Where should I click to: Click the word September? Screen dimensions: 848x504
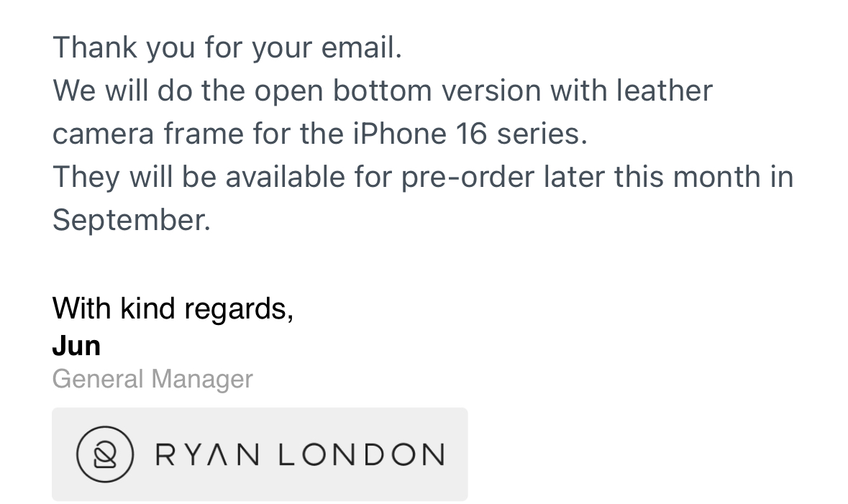(131, 220)
